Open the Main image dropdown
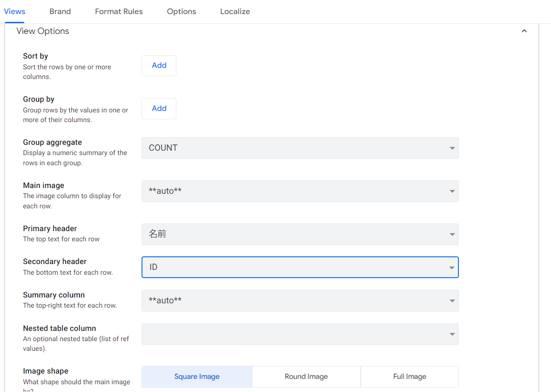This screenshot has height=392, width=551. pos(299,191)
